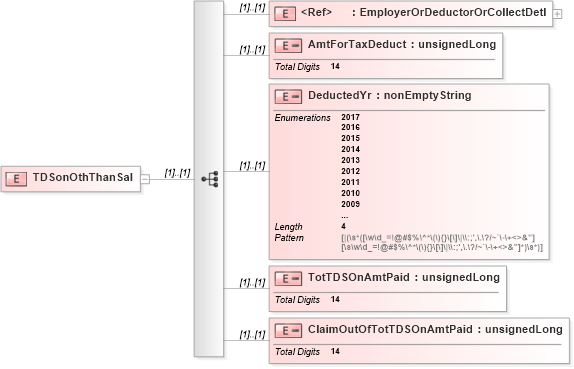Click the E icon of EmployerOrDeductorOrCollectDetl reference

point(285,14)
